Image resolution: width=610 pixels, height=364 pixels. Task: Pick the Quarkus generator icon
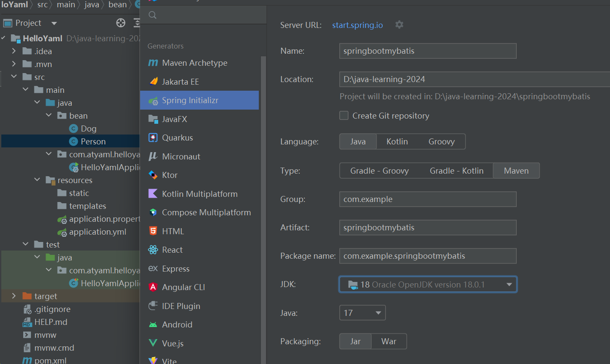pyautogui.click(x=153, y=138)
